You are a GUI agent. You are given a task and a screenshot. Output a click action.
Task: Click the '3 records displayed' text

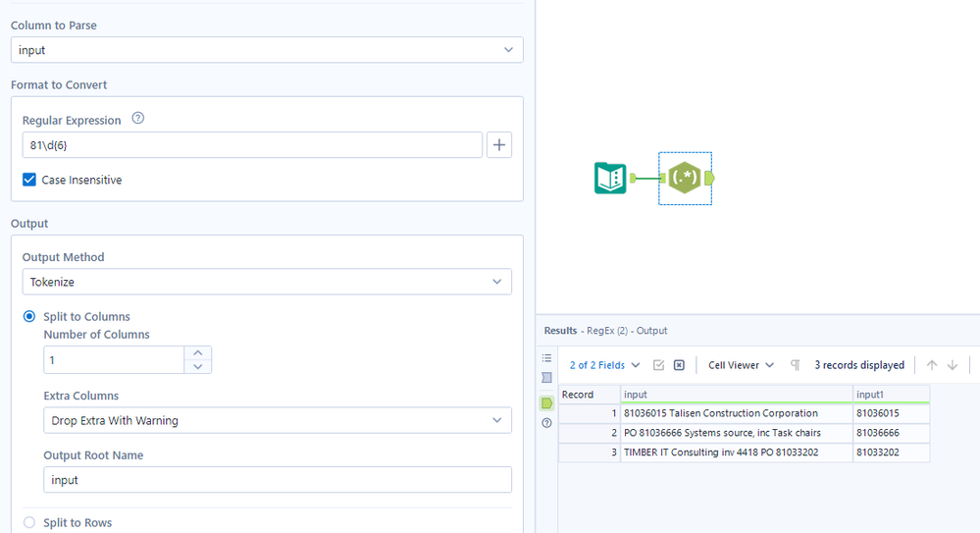pos(859,365)
